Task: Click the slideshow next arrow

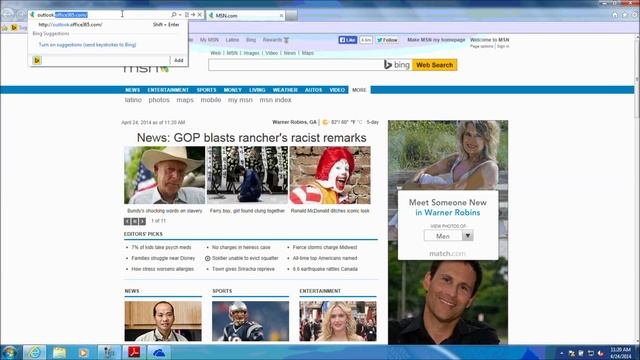Action: click(x=142, y=221)
